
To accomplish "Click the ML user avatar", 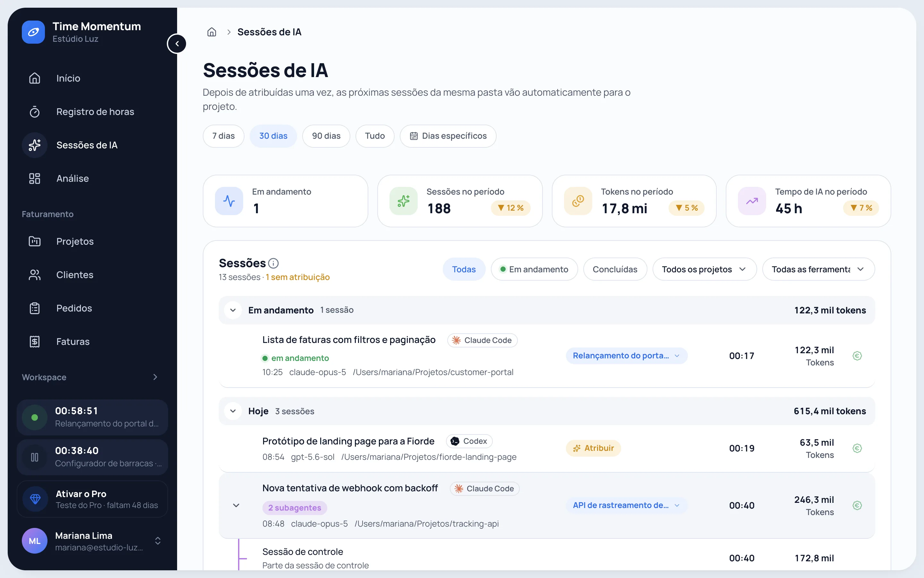I will [35, 541].
